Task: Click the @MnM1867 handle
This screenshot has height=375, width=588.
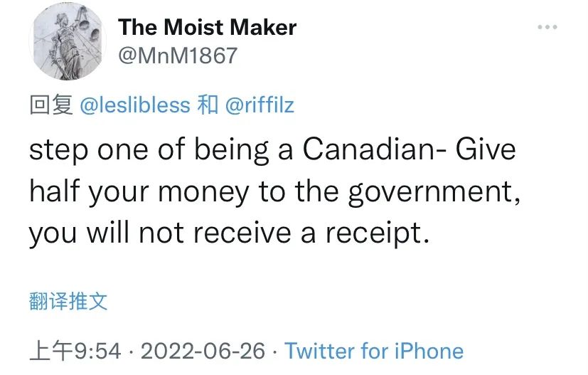Action: (x=177, y=56)
